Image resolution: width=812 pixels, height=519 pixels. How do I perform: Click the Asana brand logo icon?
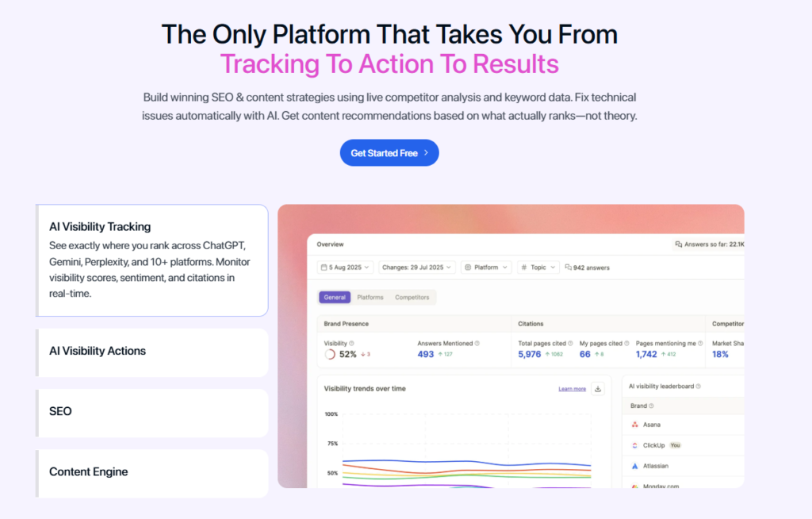pos(635,425)
